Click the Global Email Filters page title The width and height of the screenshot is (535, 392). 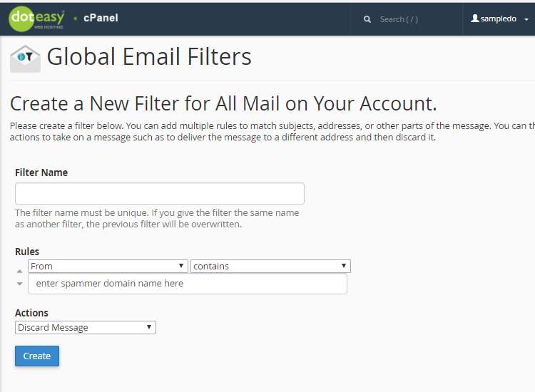(x=149, y=56)
